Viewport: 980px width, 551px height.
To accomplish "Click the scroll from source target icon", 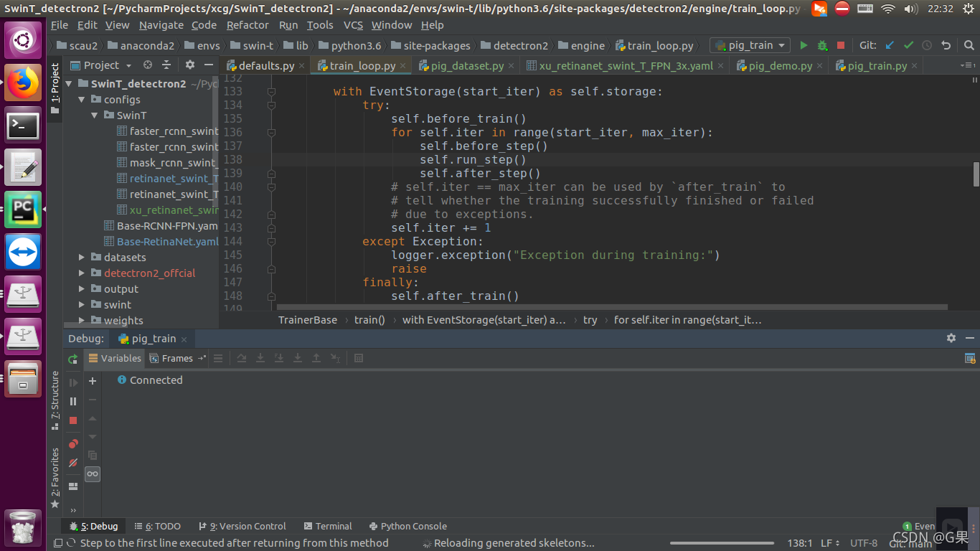I will [148, 65].
